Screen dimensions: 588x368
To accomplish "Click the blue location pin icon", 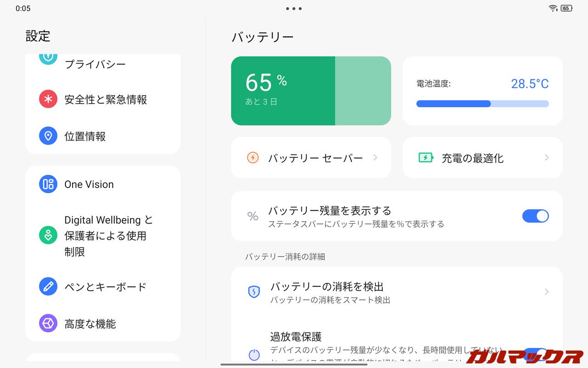I will tap(48, 136).
